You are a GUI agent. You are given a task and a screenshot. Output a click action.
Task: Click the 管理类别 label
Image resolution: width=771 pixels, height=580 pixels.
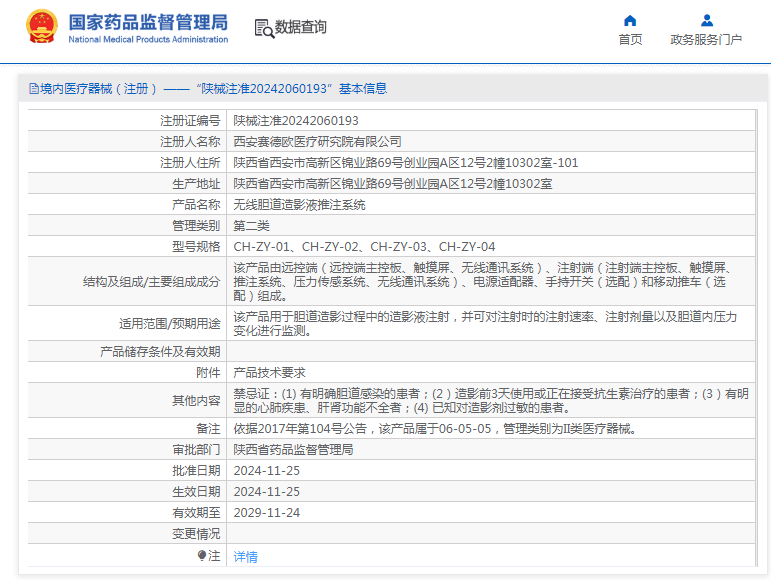point(196,226)
